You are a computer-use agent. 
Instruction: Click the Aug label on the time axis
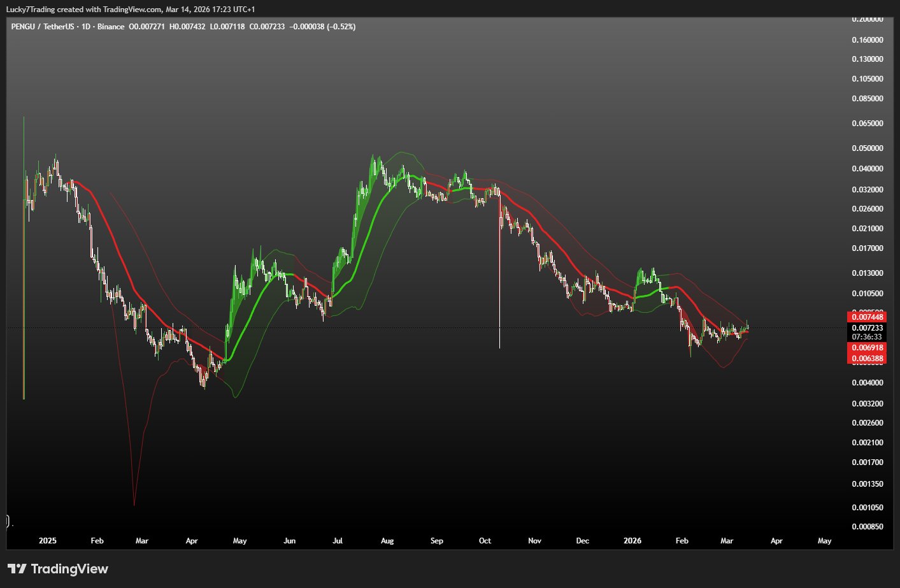click(387, 541)
